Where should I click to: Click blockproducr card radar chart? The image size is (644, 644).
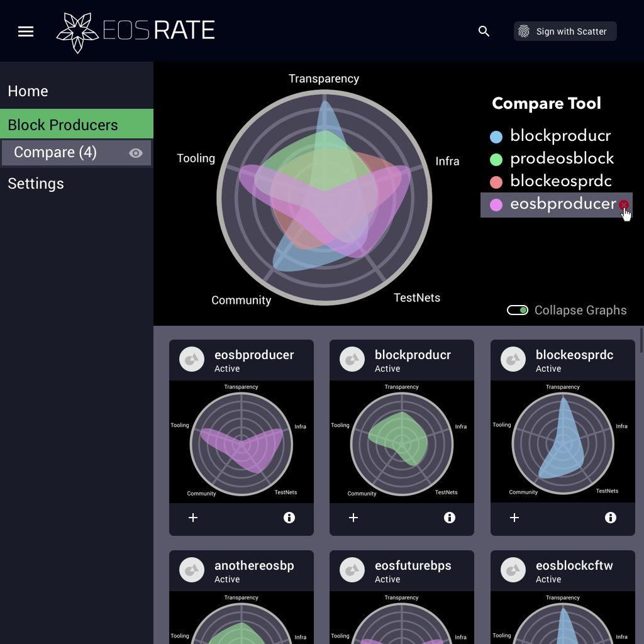[x=402, y=444]
